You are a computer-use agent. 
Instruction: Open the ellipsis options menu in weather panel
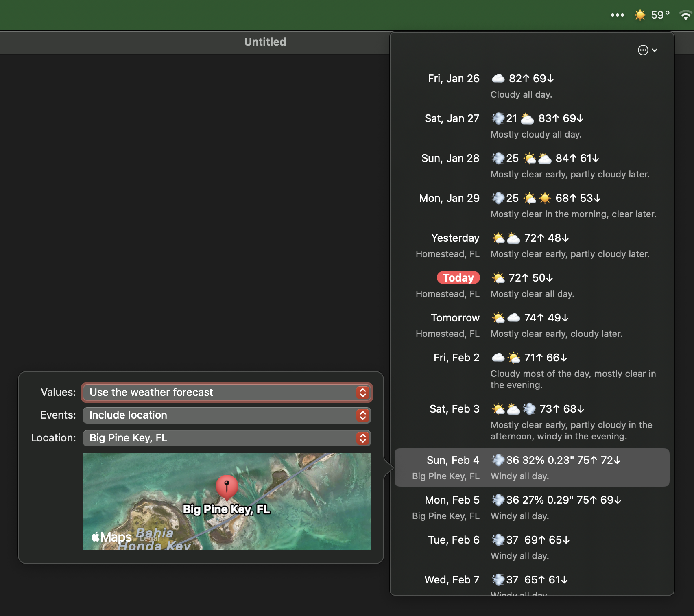point(647,50)
